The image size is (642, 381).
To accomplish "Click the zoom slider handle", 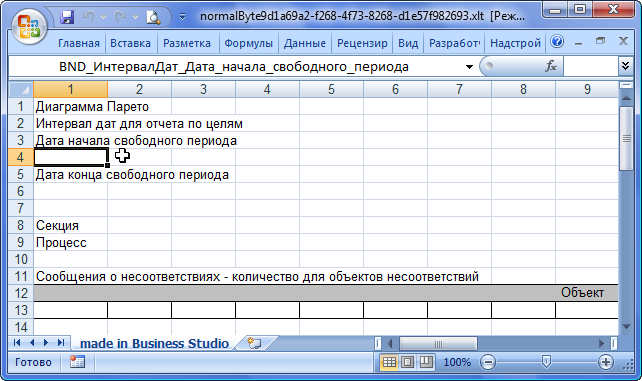I will coord(546,361).
